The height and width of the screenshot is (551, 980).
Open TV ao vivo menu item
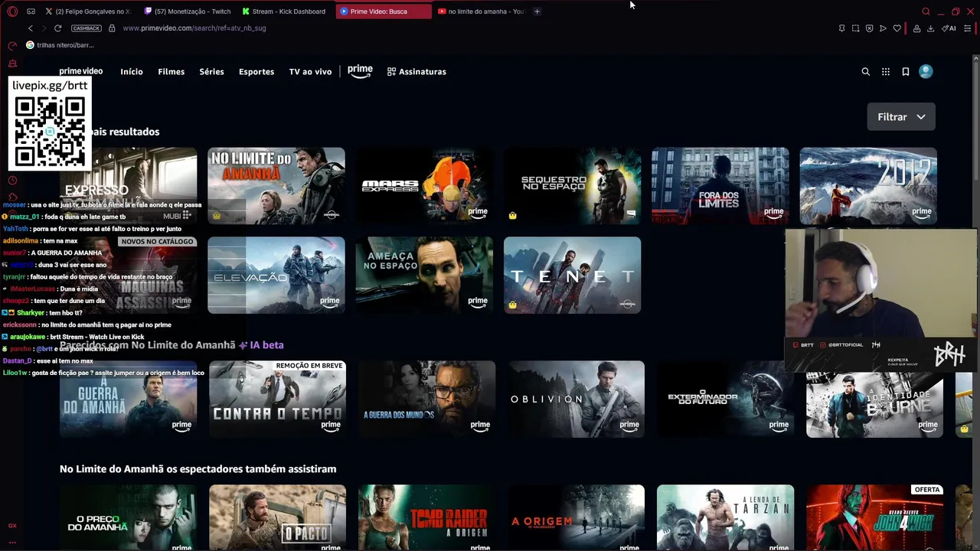[x=310, y=72]
